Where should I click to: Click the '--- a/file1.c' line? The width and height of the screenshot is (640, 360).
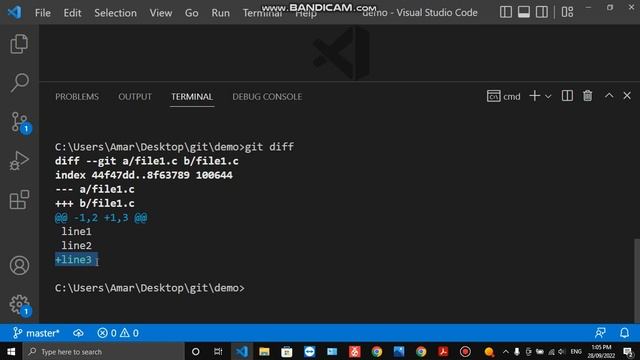pos(95,189)
